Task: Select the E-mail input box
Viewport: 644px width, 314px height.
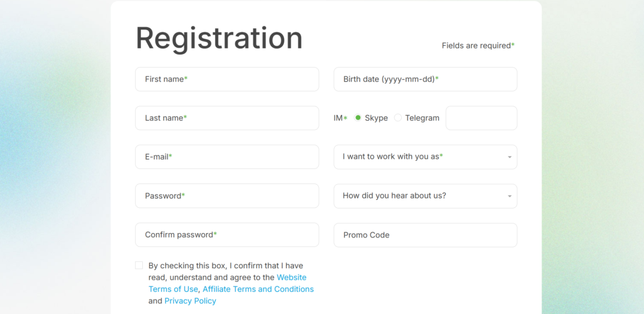Action: [x=226, y=156]
